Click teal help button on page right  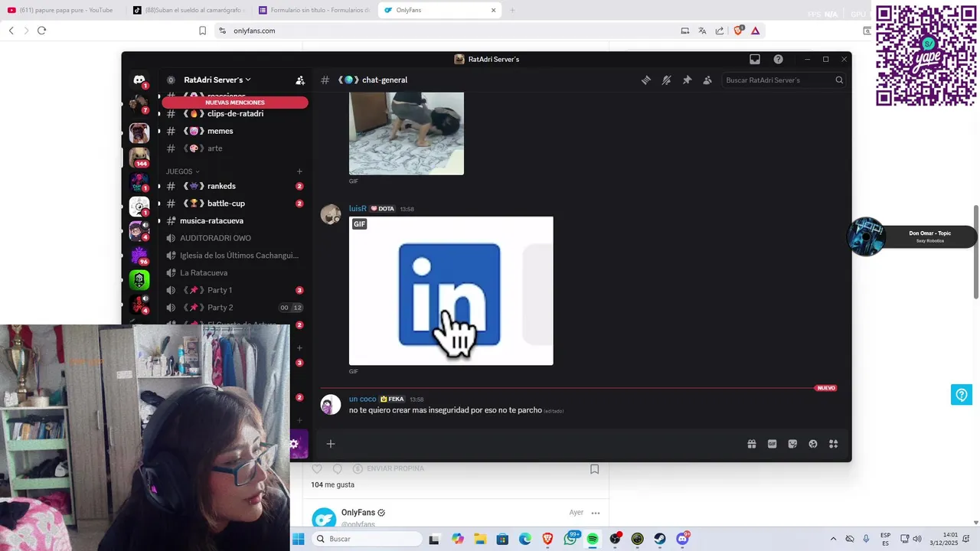tap(961, 394)
